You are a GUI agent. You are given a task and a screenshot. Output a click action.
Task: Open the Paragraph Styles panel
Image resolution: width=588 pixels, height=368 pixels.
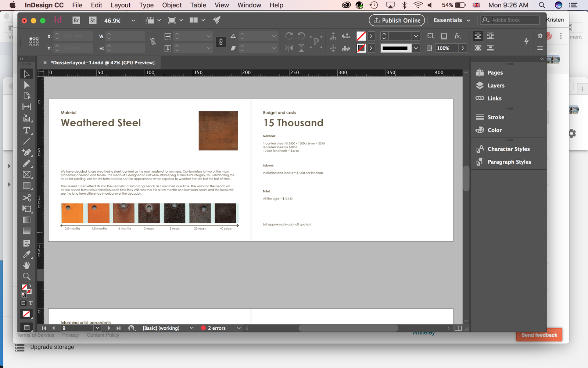(x=509, y=162)
